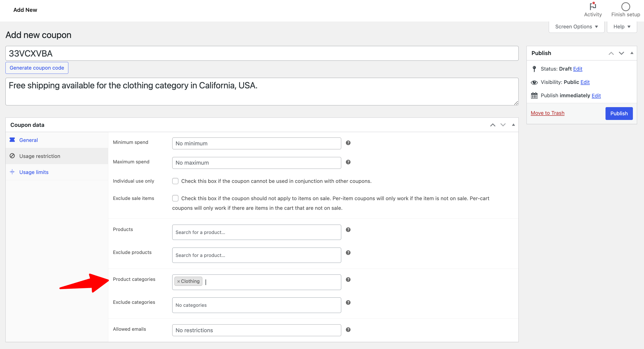Move Publish panel down
The width and height of the screenshot is (644, 349).
[x=621, y=53]
